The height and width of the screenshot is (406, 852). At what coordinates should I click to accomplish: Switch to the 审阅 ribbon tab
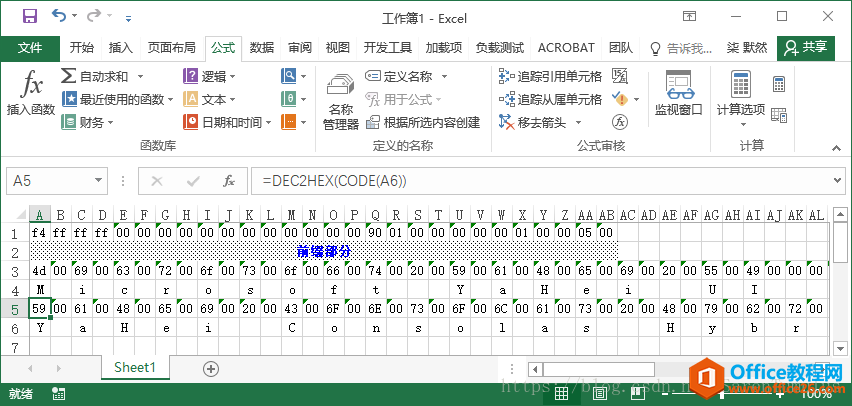[x=300, y=48]
